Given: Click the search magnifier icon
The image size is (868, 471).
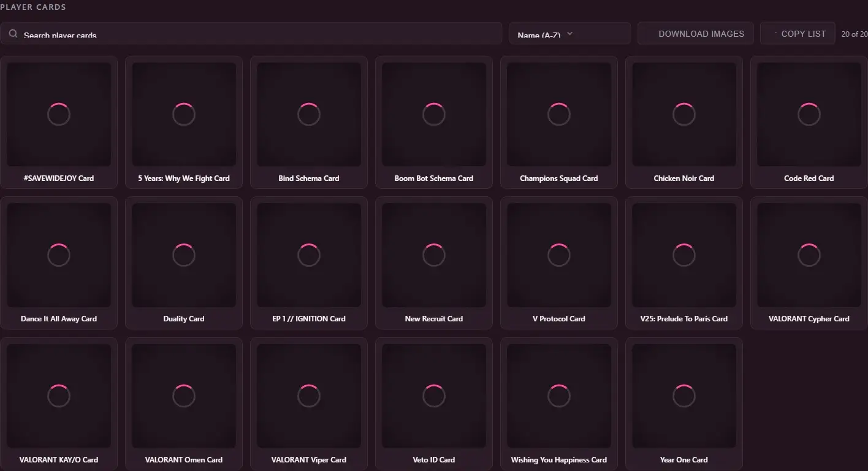Looking at the screenshot, I should 13,34.
